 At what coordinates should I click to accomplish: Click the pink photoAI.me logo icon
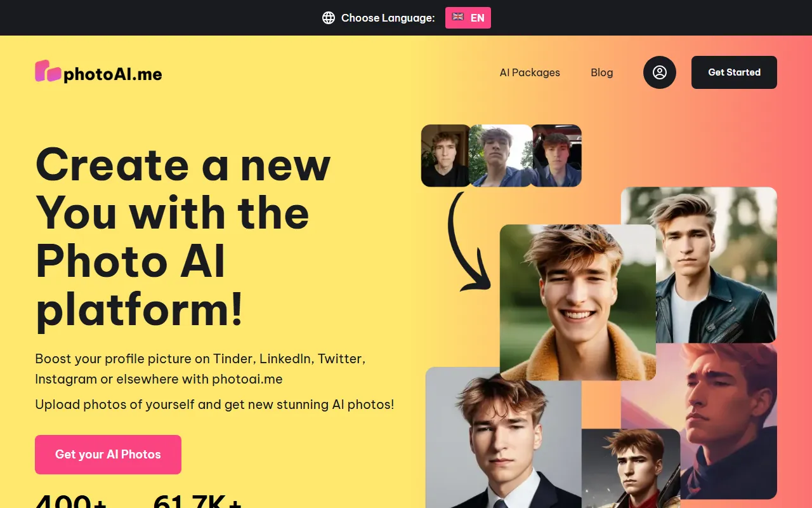48,71
